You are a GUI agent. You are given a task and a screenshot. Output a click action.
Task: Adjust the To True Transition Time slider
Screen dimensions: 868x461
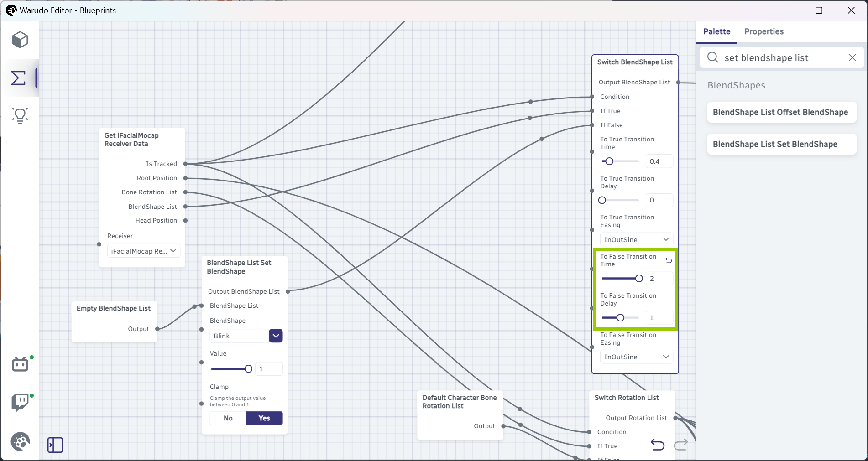coord(620,161)
